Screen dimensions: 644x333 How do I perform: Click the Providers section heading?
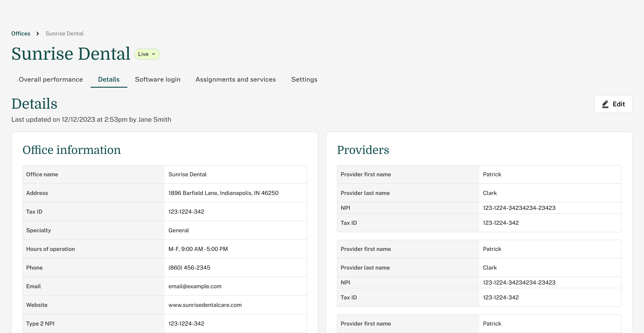(363, 150)
